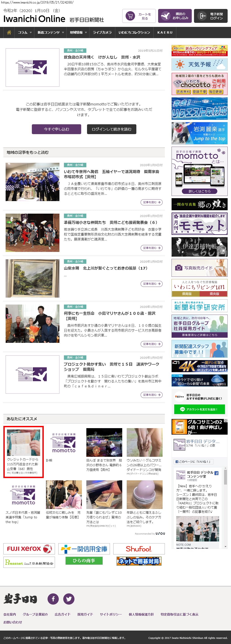Select the KAERU menu item

165,32
